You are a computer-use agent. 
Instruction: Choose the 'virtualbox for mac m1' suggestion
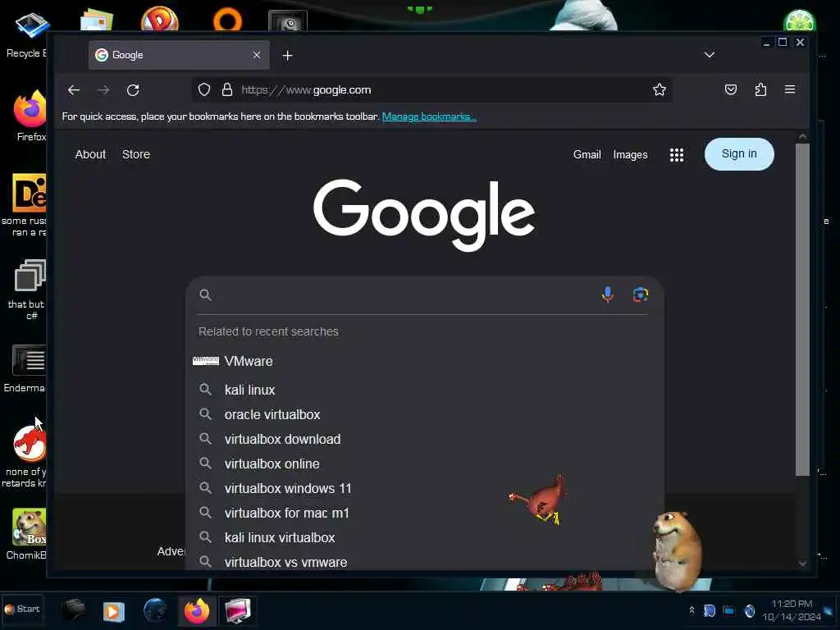[x=424, y=513]
